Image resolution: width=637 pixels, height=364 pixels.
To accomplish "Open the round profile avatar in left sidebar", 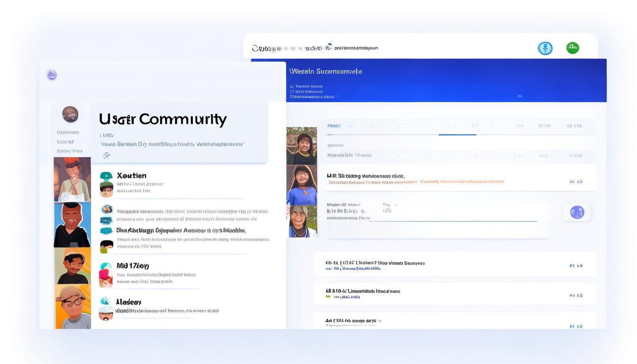I will coord(70,114).
